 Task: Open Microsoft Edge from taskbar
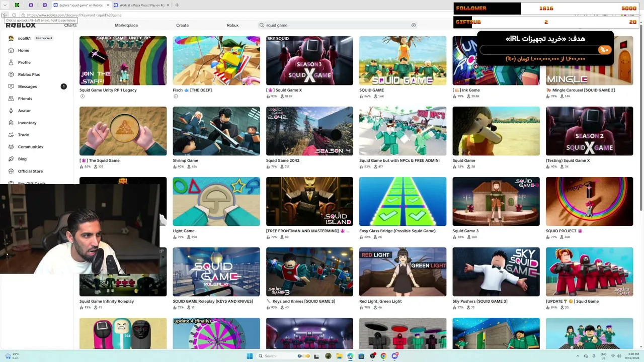tap(350, 356)
